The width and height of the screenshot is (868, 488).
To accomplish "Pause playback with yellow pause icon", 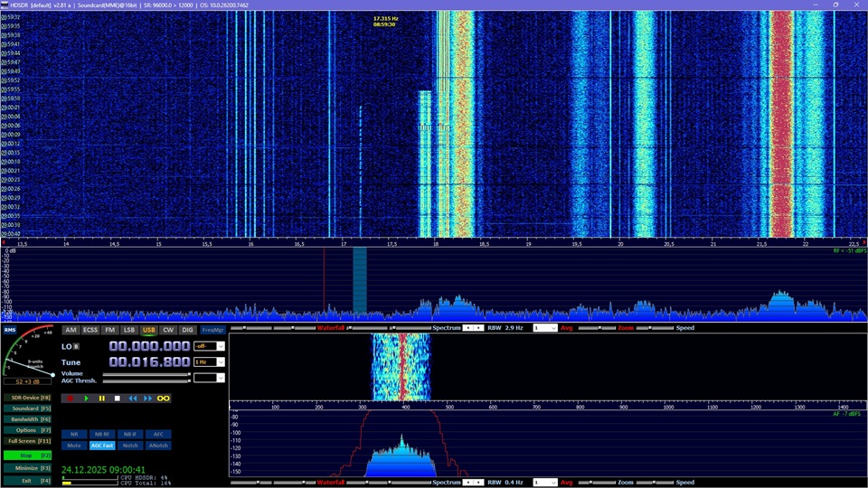I will click(101, 398).
